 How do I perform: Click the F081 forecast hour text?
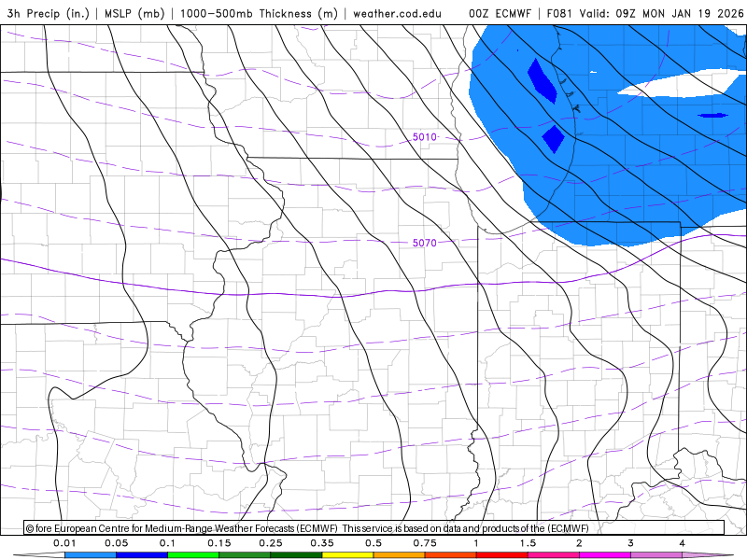(558, 13)
